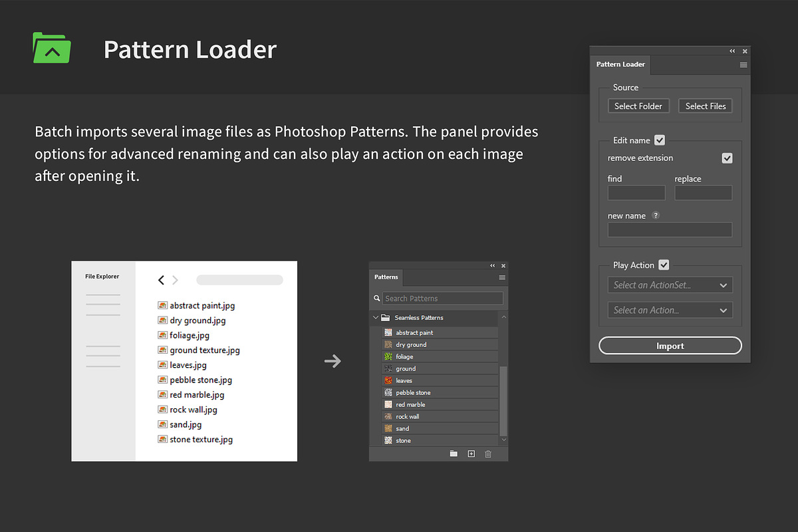Switch to the Patterns tab
The image size is (798, 532).
[386, 277]
